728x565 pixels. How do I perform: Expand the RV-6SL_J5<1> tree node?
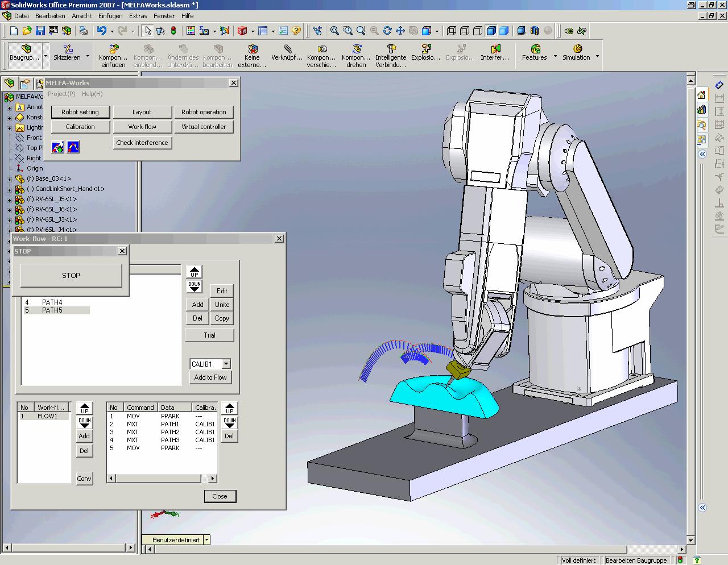coord(9,200)
